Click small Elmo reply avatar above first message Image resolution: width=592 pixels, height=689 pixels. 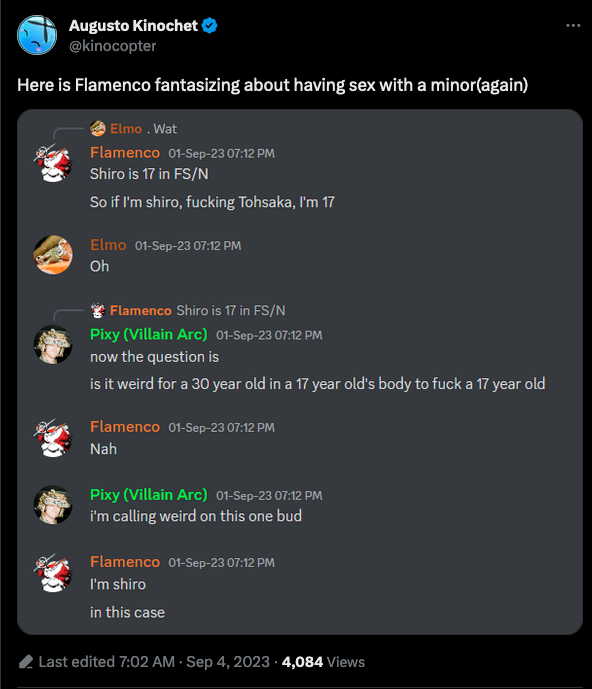(98, 129)
